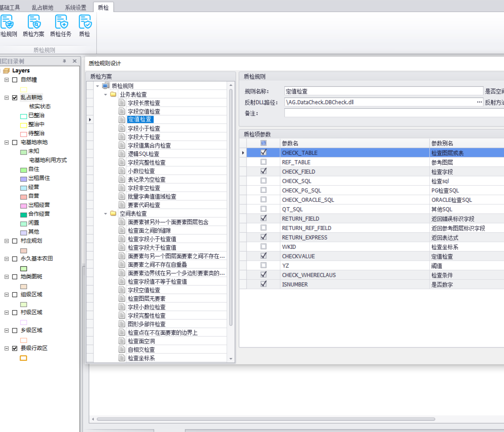The width and height of the screenshot is (504, 432).
Task: Collapse the 乱占耕地 layer group
Action: (6, 98)
